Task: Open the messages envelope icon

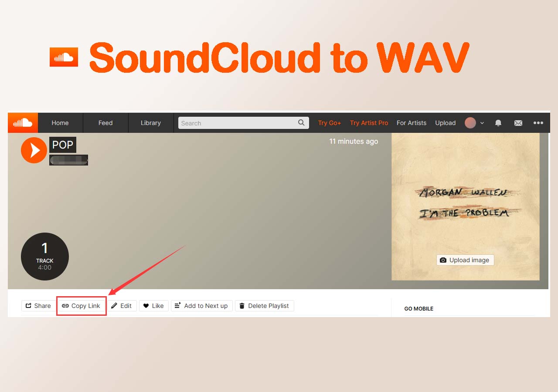Action: pyautogui.click(x=518, y=123)
